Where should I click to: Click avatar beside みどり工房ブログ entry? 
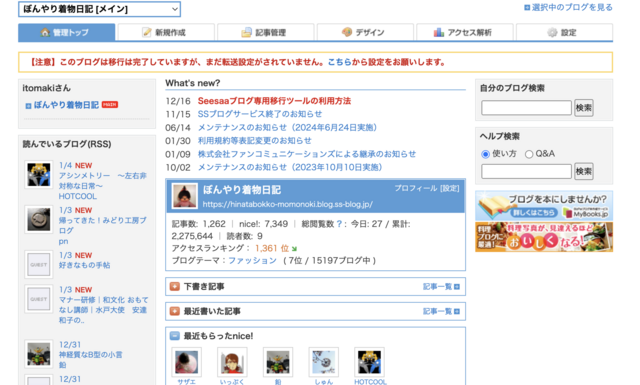coord(39,220)
